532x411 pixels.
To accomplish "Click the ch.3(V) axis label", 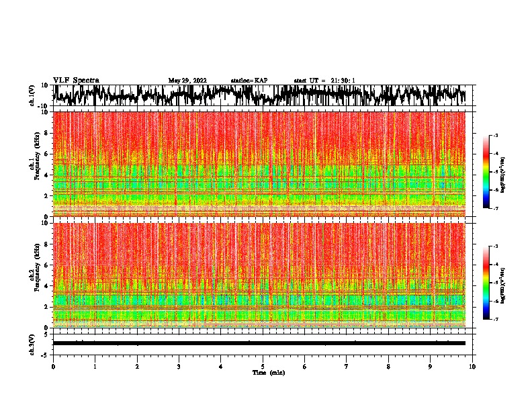I will point(32,345).
